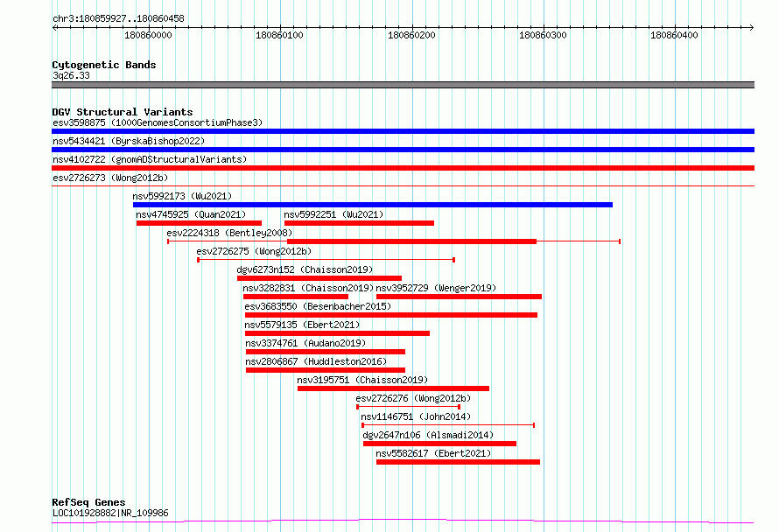Select nsv4745925 (Quan2021) variant label

pos(191,214)
